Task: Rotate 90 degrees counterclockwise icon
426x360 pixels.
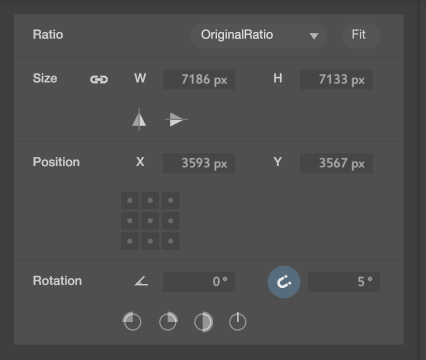Action: coord(132,322)
